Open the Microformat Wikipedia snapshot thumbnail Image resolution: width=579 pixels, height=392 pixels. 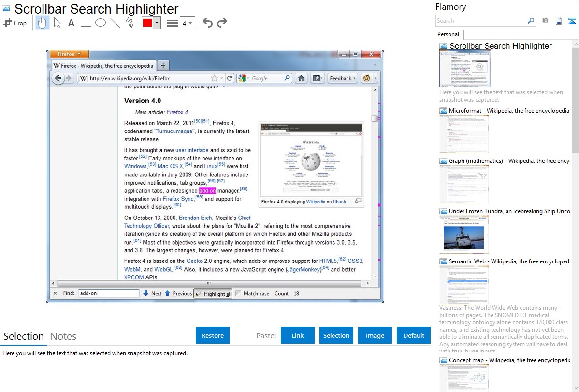point(464,134)
